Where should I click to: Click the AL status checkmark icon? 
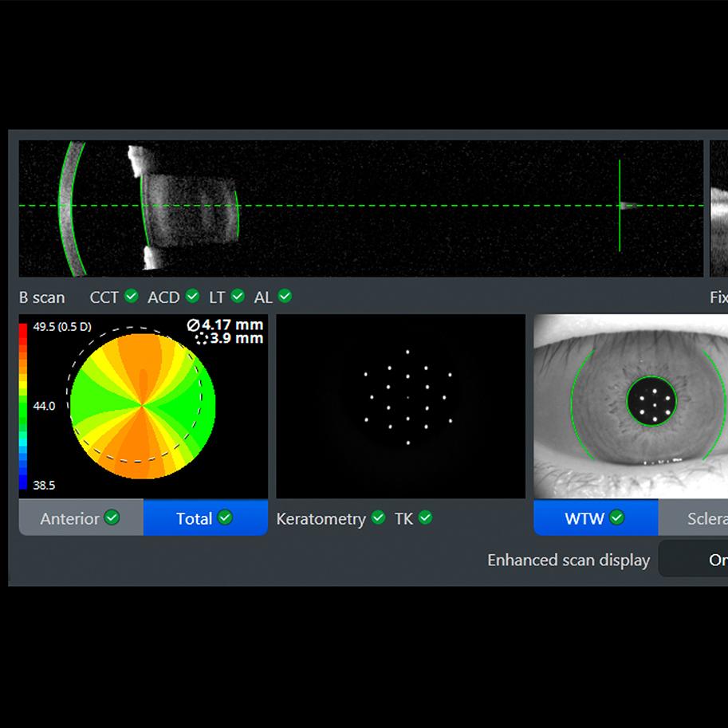click(x=285, y=296)
